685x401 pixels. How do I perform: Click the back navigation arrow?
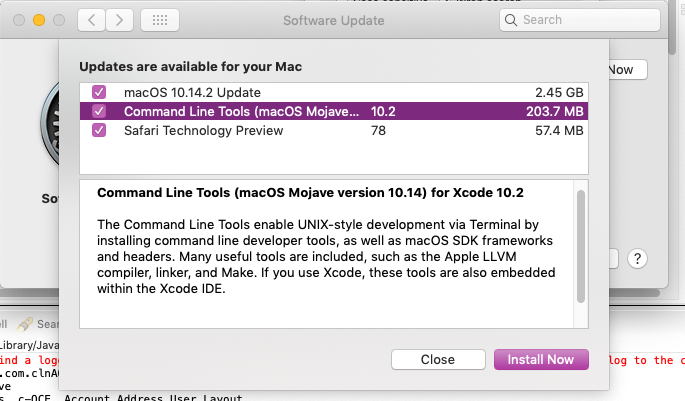pyautogui.click(x=92, y=19)
